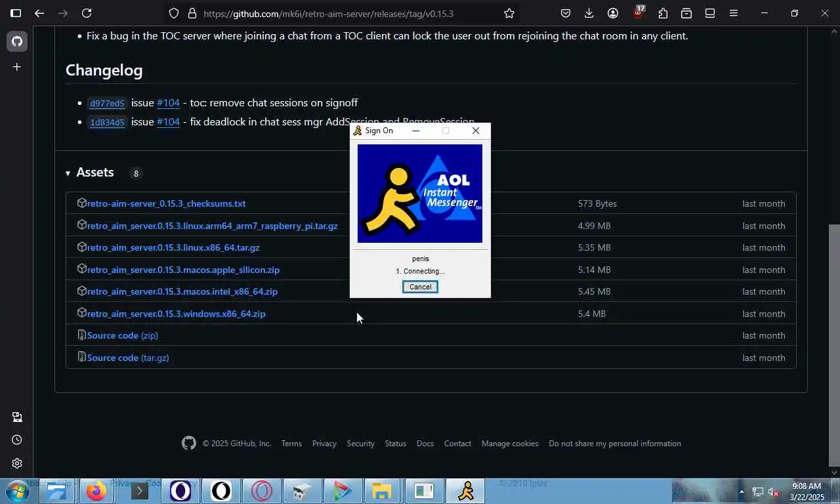Show hidden system tray icons arrow
Screen dimensions: 840x504
point(742,492)
